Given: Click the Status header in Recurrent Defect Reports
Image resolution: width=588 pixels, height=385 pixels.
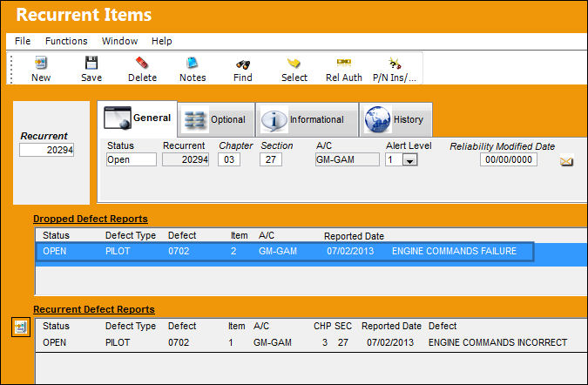Looking at the screenshot, I should [x=56, y=326].
